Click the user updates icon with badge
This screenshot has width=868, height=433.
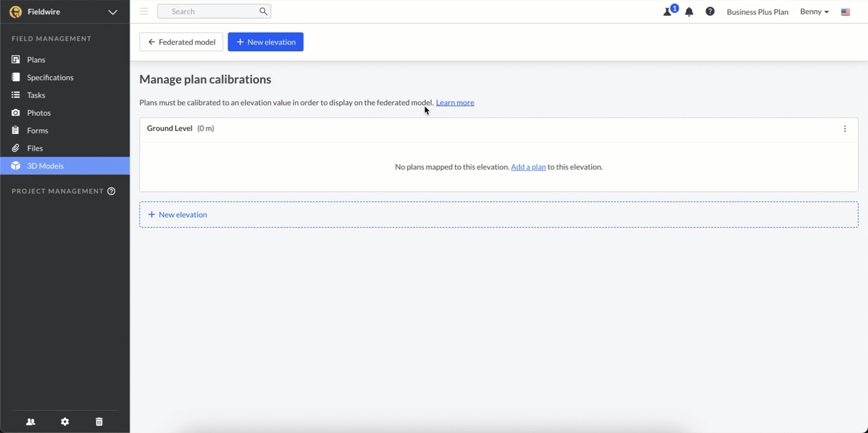pos(668,12)
